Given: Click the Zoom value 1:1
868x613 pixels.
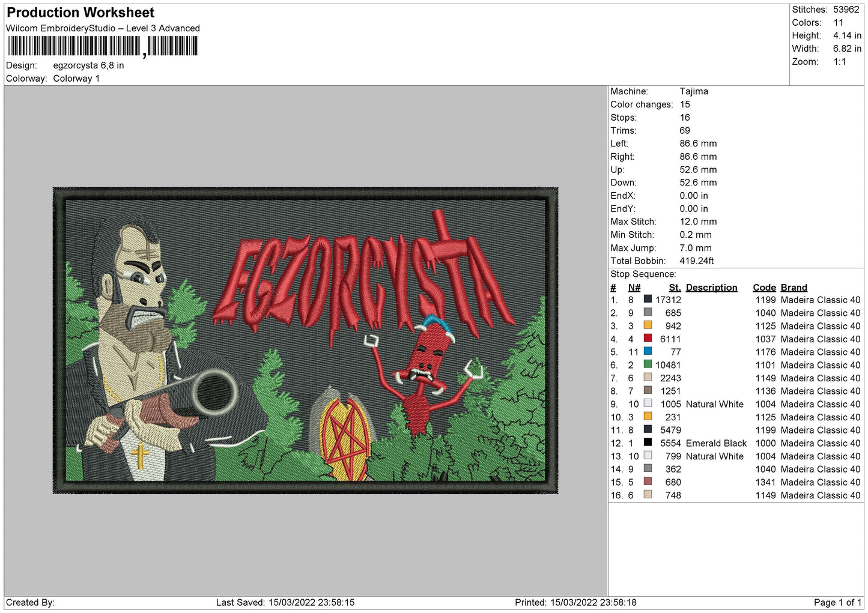Looking at the screenshot, I should pyautogui.click(x=840, y=62).
